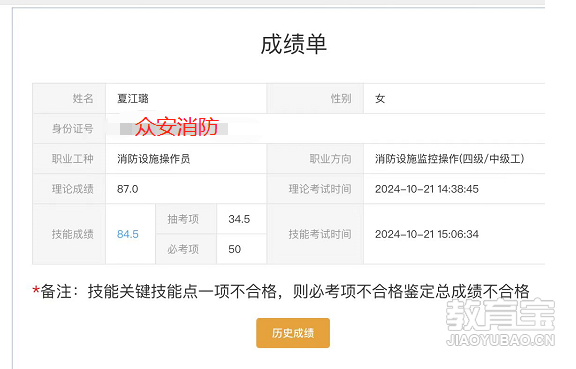This screenshot has height=369, width=576.
Task: Select the 身份证号 label cell
Action: coord(69,129)
